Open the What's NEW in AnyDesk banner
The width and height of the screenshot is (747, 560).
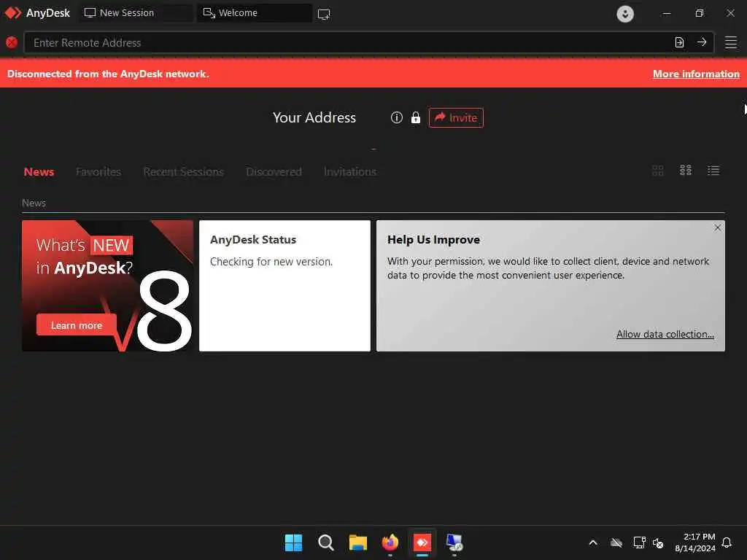click(x=108, y=286)
